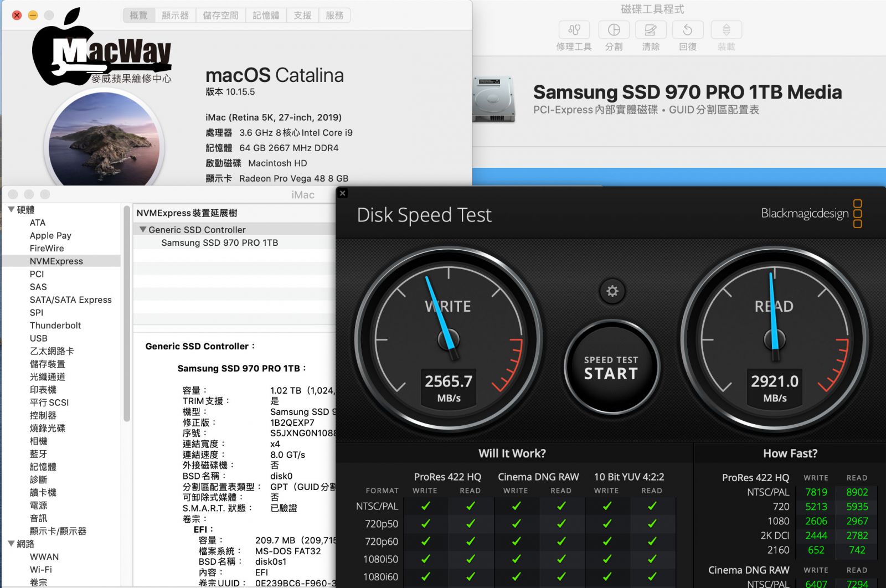Click the 8.0 GT/s link speed value
This screenshot has width=886, height=588.
(287, 455)
